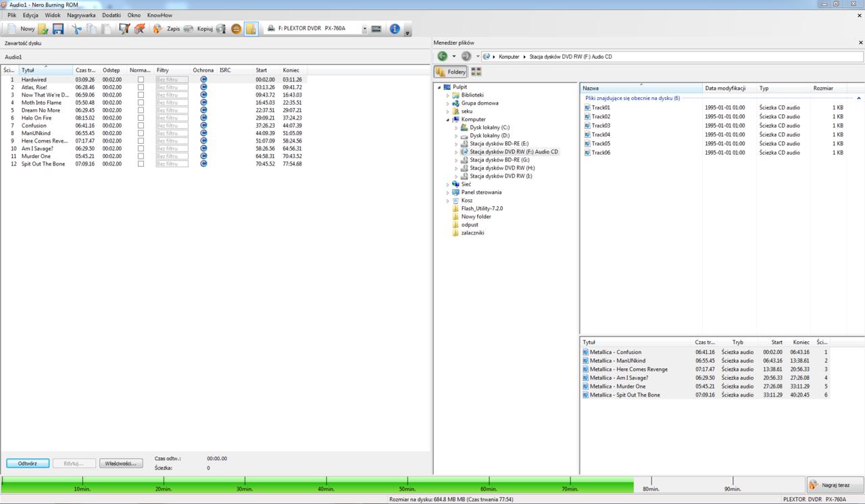Select Dysk lokalny (C:) in folder tree
865x504 pixels.
click(x=489, y=127)
